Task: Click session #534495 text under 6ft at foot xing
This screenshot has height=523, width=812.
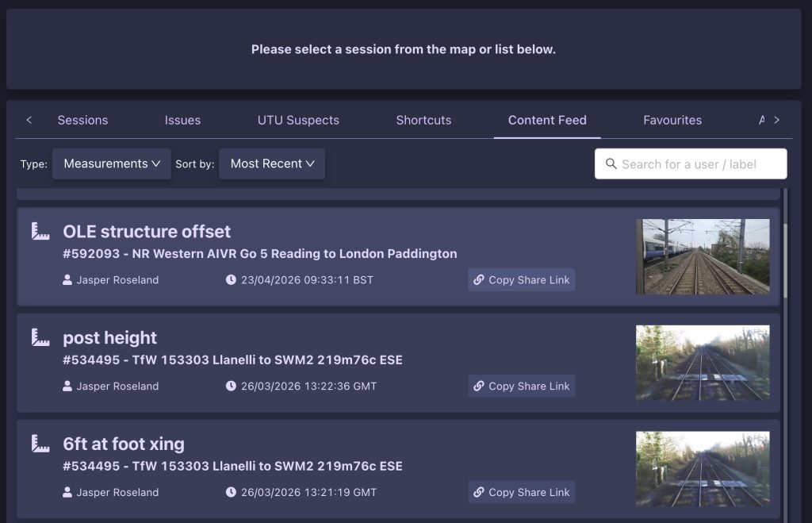Action: pos(232,466)
